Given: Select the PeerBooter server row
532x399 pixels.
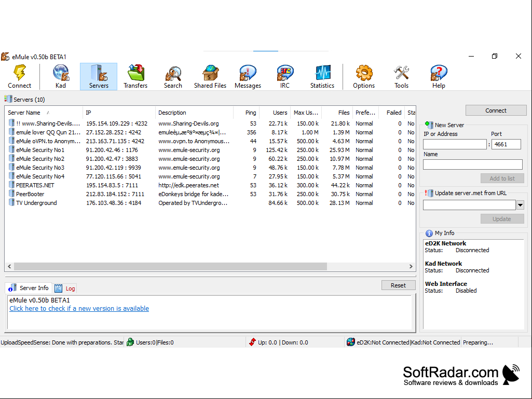Looking at the screenshot, I should (210, 194).
